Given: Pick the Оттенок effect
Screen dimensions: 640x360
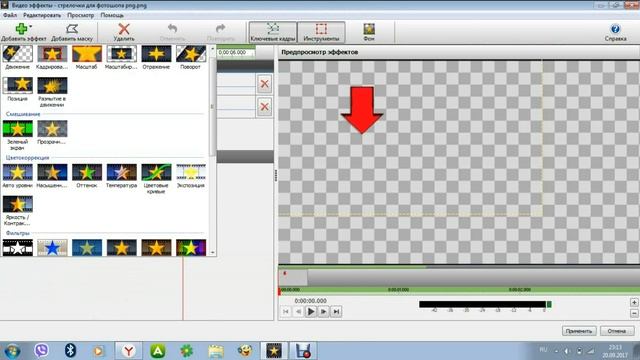Looking at the screenshot, I should tap(87, 176).
